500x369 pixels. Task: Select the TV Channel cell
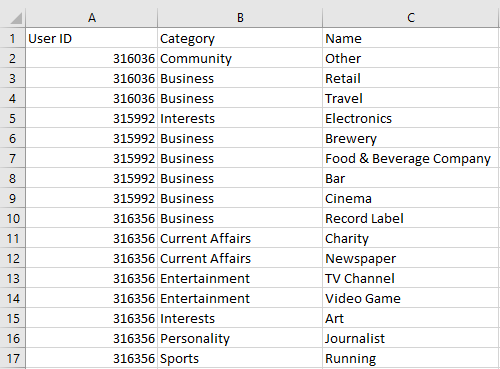(x=411, y=278)
